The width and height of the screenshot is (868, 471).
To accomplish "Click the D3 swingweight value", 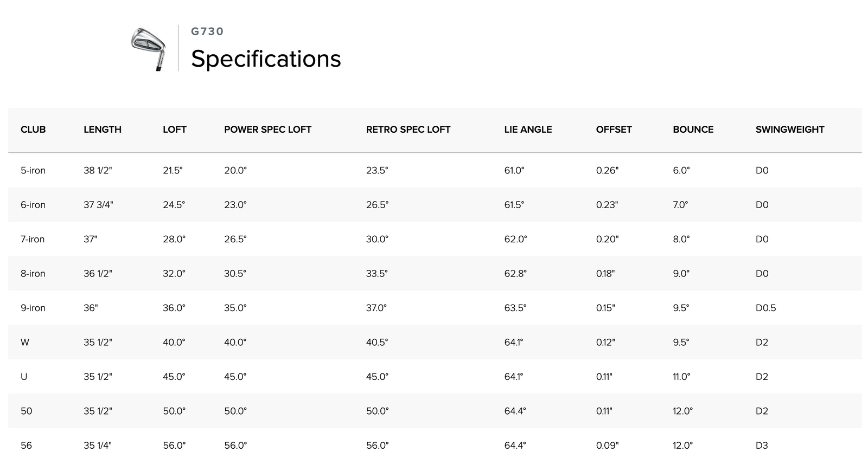I will pyautogui.click(x=762, y=446).
